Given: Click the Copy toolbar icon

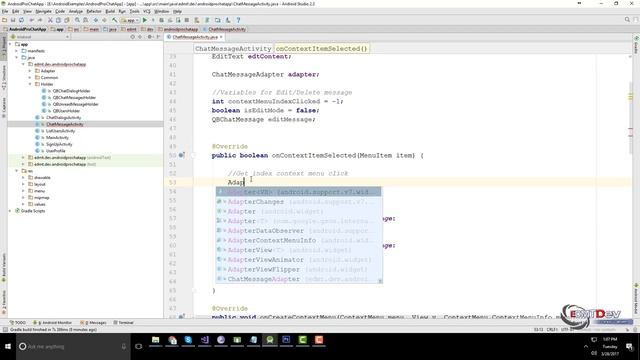Looking at the screenshot, I should (x=58, y=20).
